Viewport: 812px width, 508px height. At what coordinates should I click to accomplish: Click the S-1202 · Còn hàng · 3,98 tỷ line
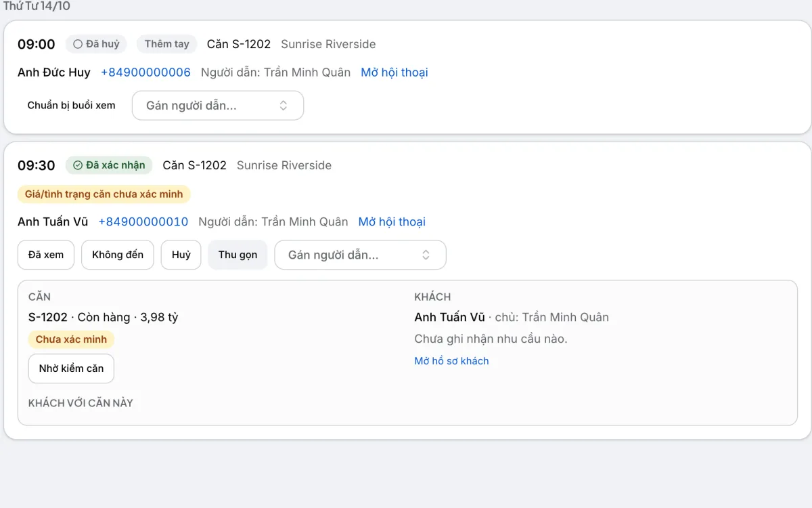coord(104,317)
